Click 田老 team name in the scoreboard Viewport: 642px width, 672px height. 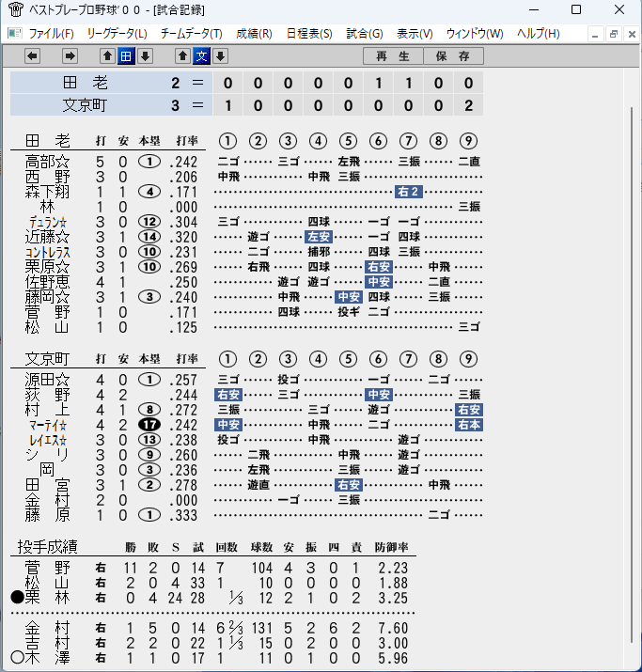85,83
